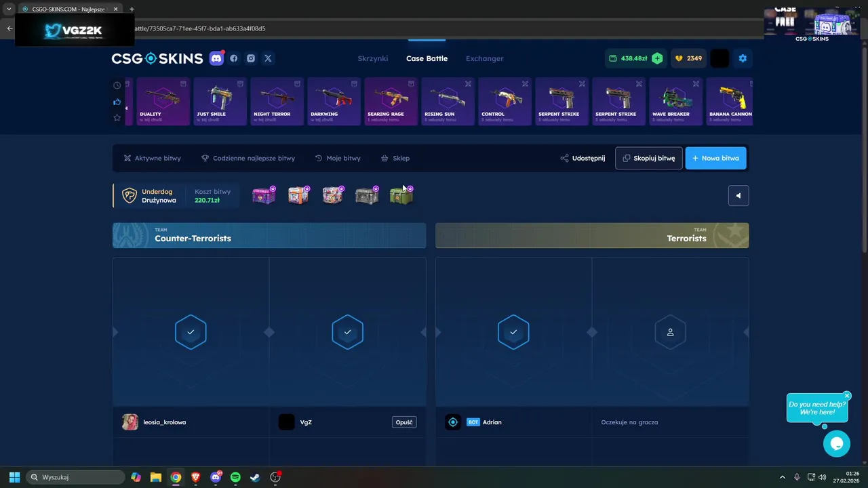
Task: Open leosia_krolowa's avatar
Action: coord(130,422)
